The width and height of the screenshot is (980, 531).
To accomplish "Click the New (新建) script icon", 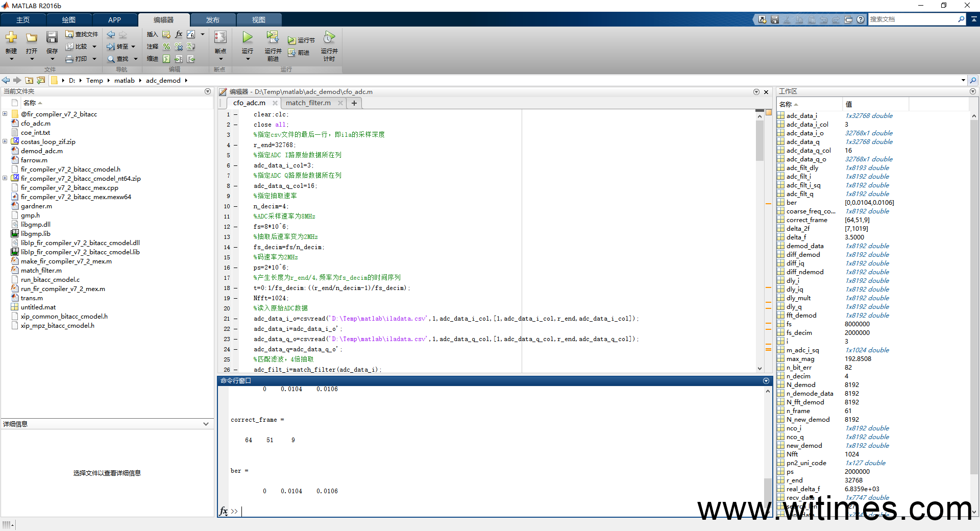I will point(11,37).
